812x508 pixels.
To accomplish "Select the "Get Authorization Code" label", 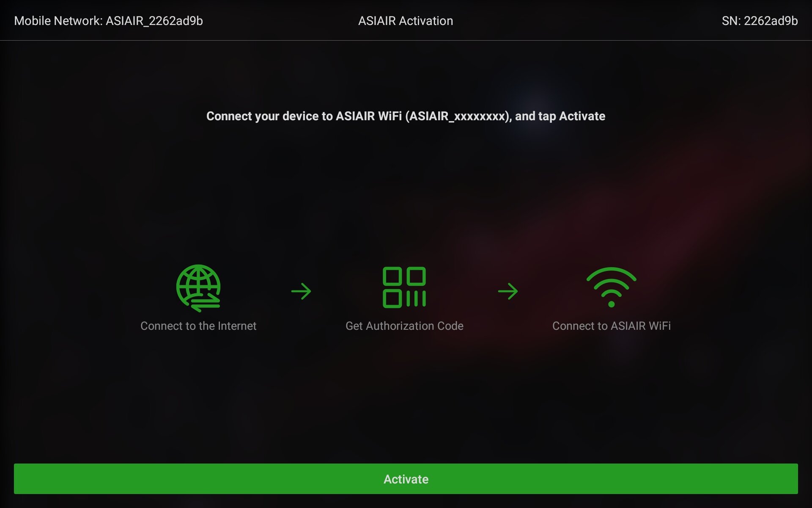I will click(x=404, y=326).
